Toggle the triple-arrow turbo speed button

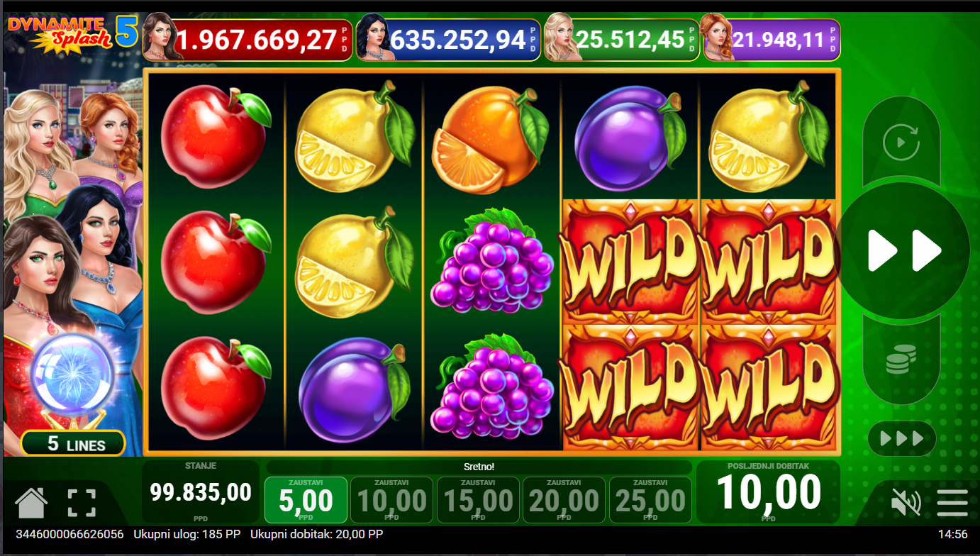pos(901,438)
